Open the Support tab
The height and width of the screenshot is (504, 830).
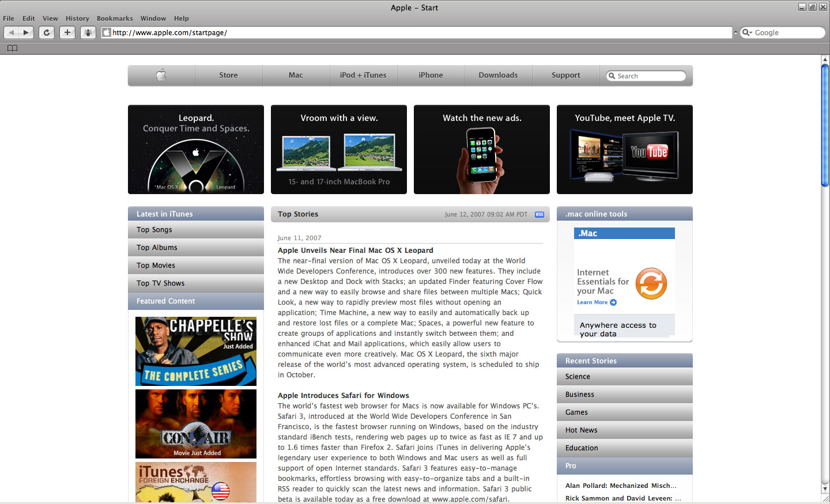coord(565,75)
